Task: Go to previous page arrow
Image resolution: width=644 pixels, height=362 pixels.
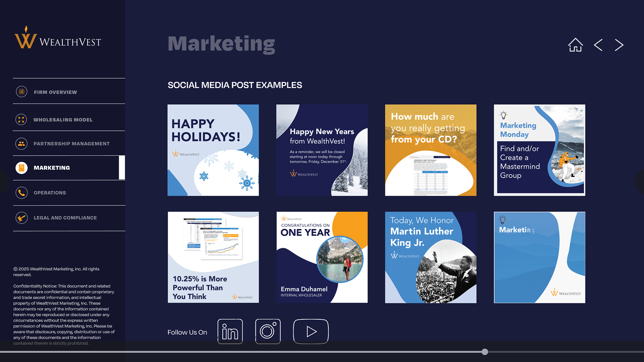Action: point(598,45)
